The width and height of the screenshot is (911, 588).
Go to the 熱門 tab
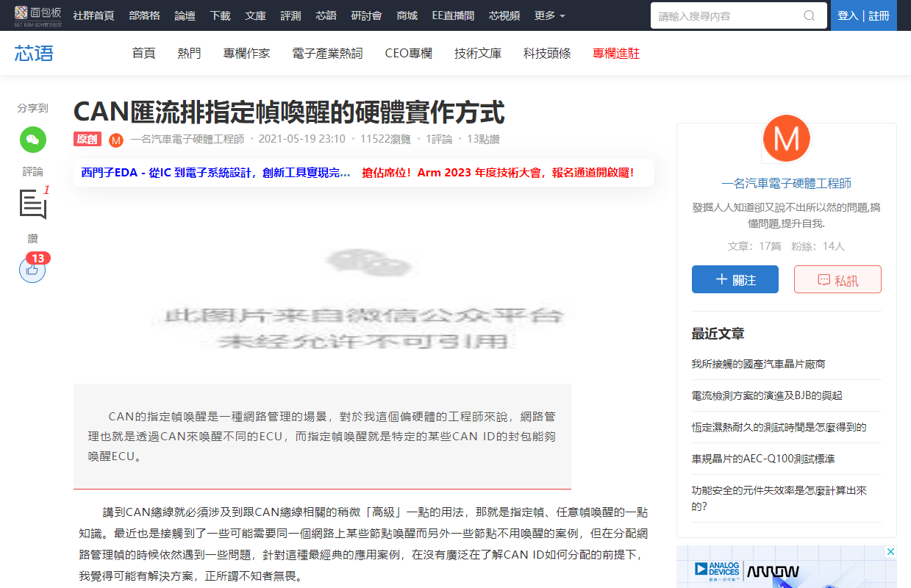[189, 53]
